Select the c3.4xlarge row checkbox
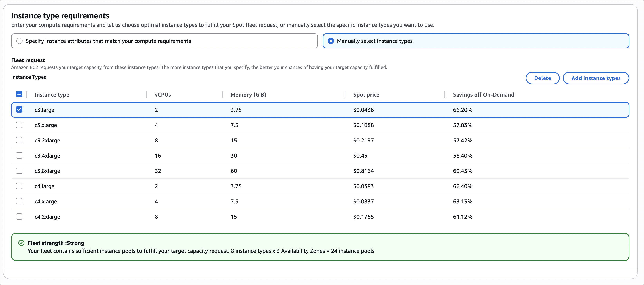Viewport: 644px width, 285px height. click(x=19, y=155)
